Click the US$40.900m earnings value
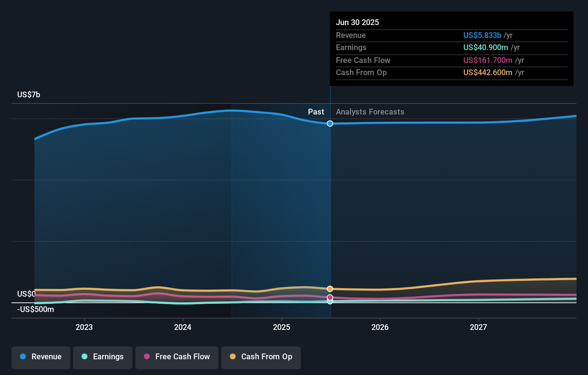588x375 pixels. pos(486,48)
